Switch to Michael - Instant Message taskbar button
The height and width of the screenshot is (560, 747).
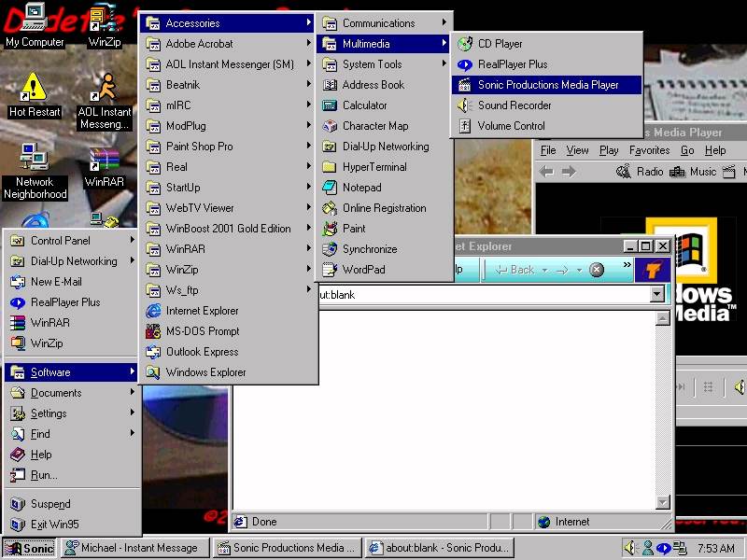coord(134,548)
